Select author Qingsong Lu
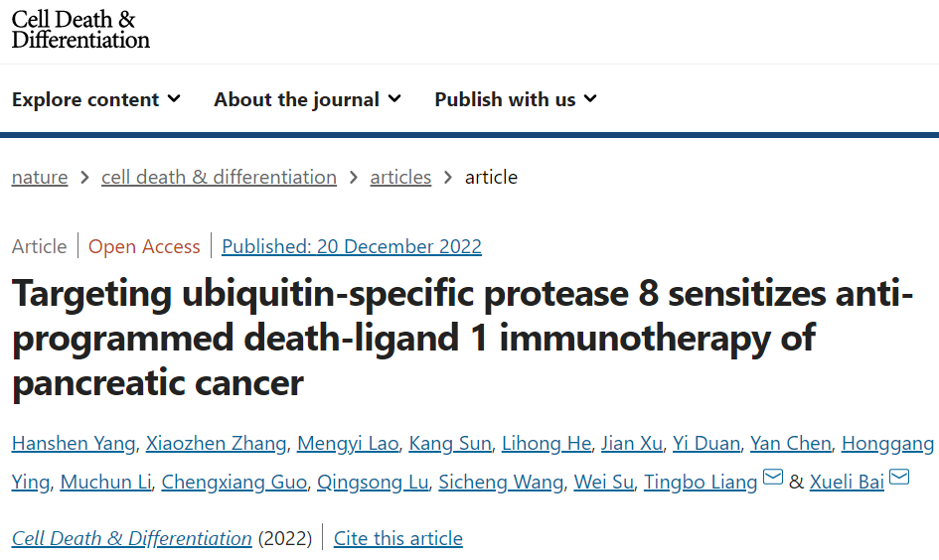Viewport: 939px width, 560px height. pos(373,483)
